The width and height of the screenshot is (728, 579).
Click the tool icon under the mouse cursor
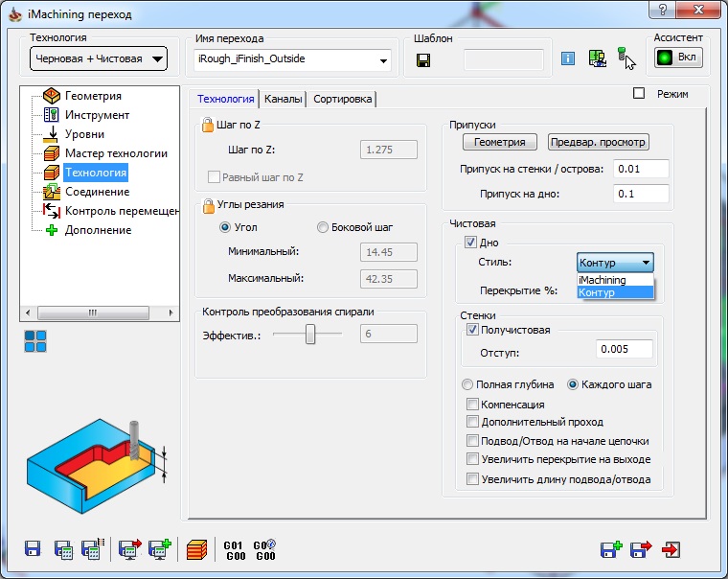tap(622, 54)
